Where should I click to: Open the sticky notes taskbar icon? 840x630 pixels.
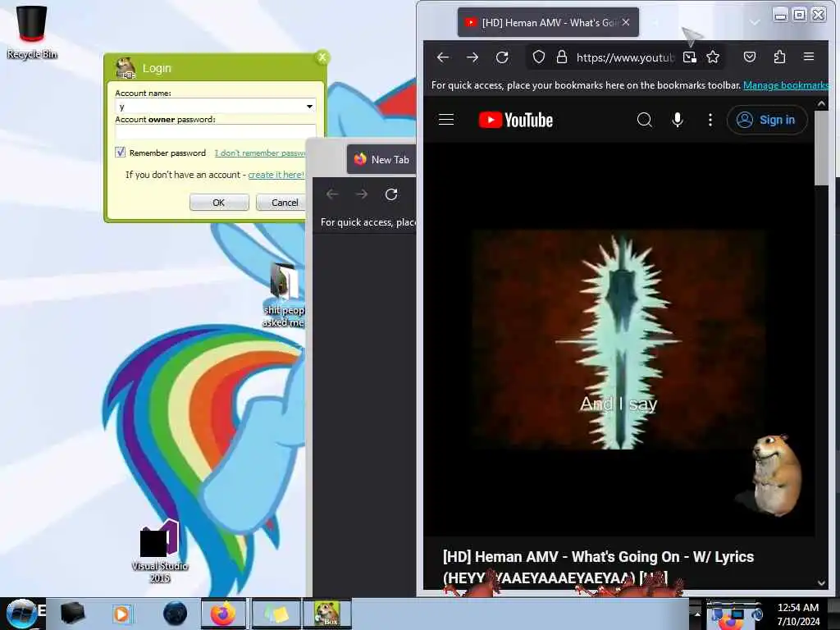pyautogui.click(x=276, y=614)
